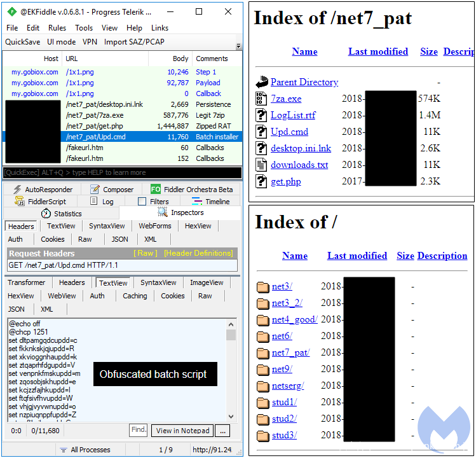Viewport: 476px width, 458px height.
Task: Open the '...' options next to View in Notepad
Action: (x=222, y=431)
